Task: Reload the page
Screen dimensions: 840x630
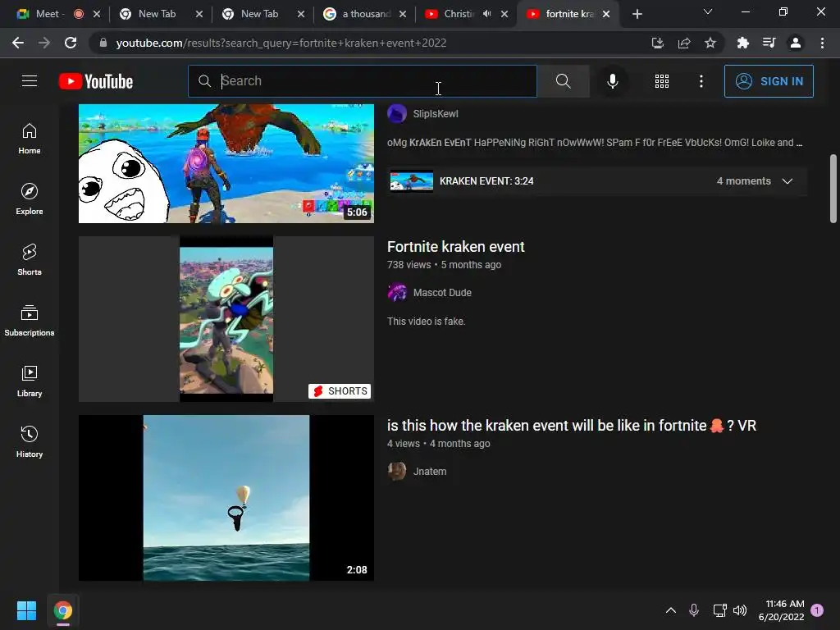Action: 71,43
